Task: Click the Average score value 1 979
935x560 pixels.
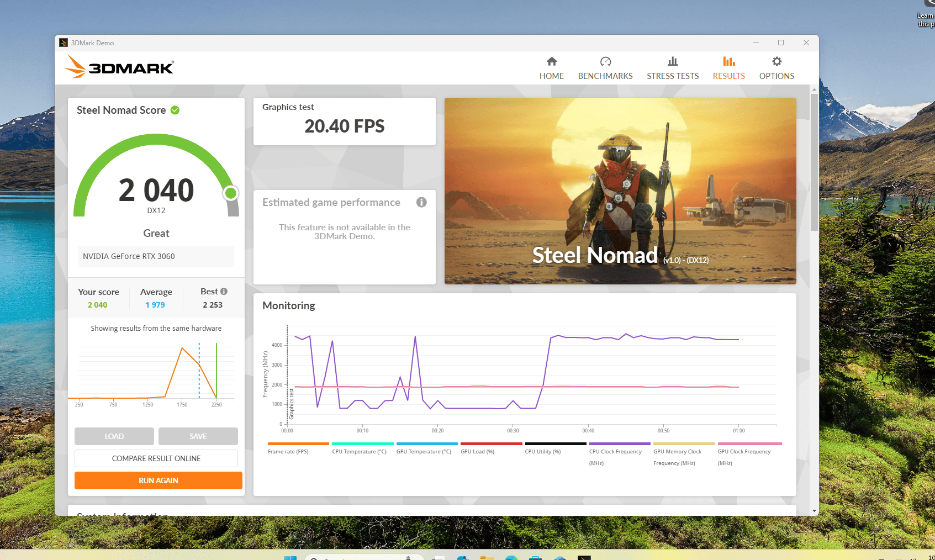Action: (x=155, y=305)
